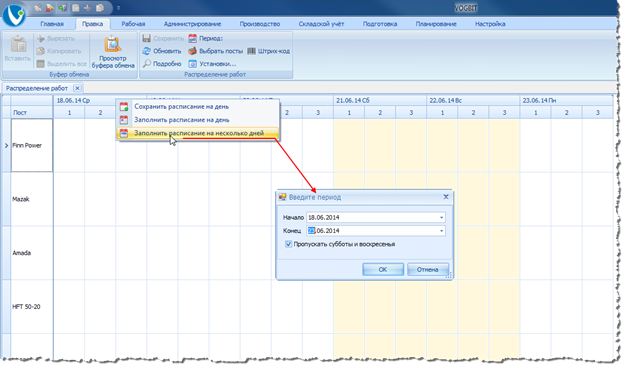Click the Сохранить floppy disk icon
Viewport: 624px width, 366px height.
coord(147,38)
